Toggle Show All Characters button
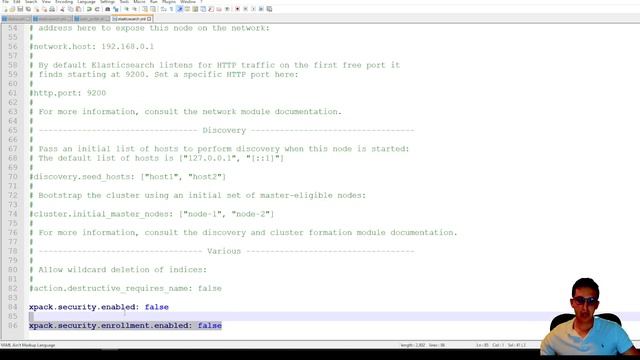The width and height of the screenshot is (640, 360). click(171, 9)
